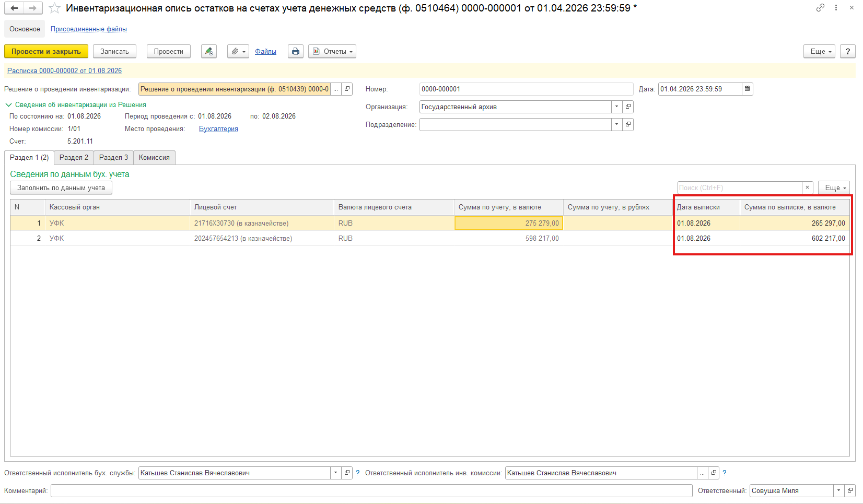Open the Подразделение dropdown arrow

[617, 124]
